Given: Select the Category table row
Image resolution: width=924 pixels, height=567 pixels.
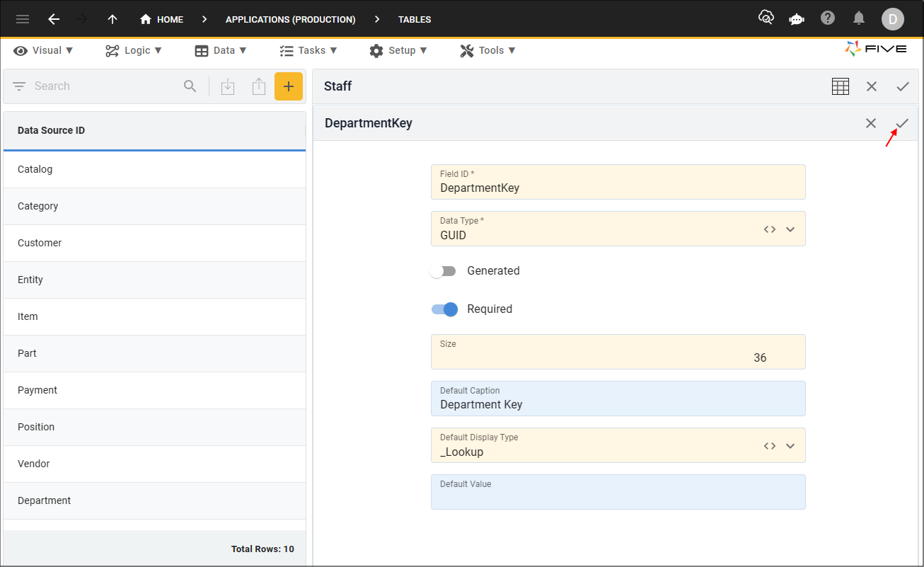Looking at the screenshot, I should click(x=154, y=206).
